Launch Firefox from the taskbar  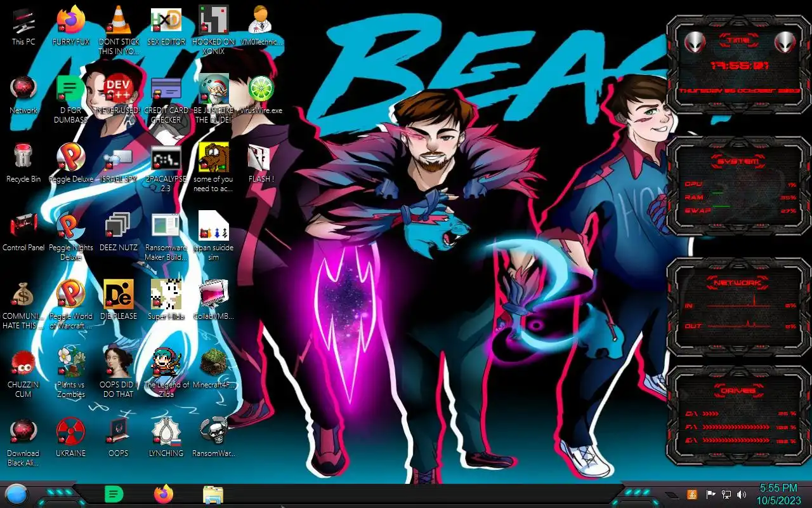pos(163,493)
